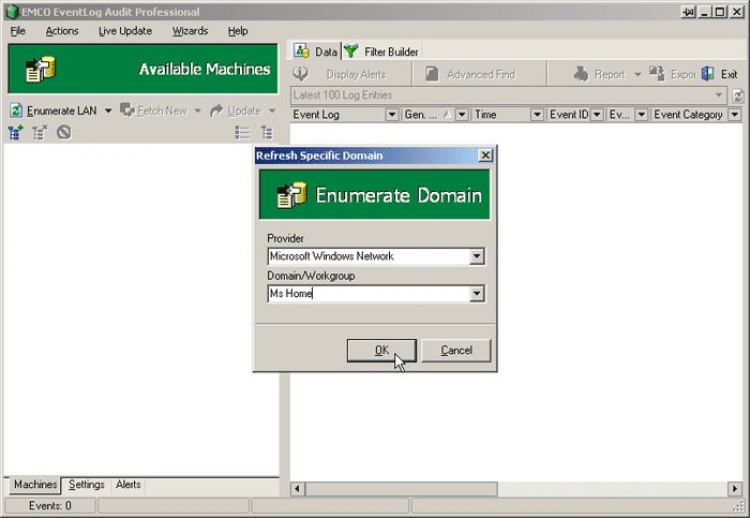
Task: Click the refresh icon beside the log entries combo
Action: tap(738, 96)
